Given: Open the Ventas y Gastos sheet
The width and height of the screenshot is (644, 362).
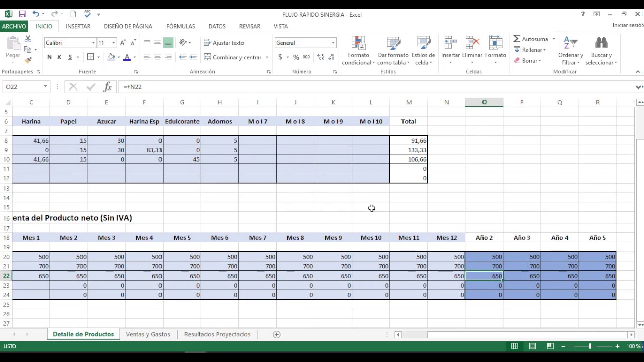Looking at the screenshot, I should pos(148,334).
